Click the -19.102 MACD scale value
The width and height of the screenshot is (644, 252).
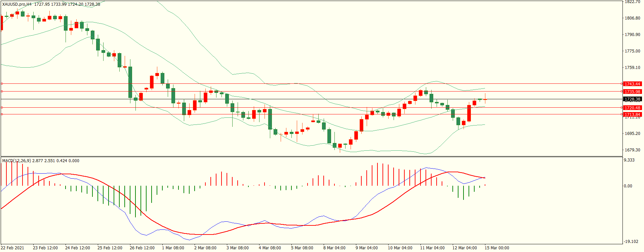tap(631, 242)
